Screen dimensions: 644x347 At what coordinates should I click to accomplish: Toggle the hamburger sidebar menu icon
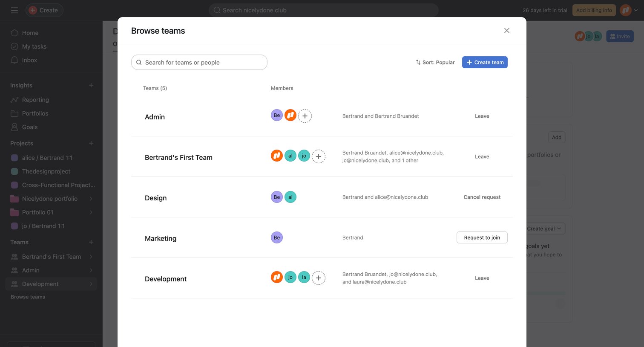point(14,10)
